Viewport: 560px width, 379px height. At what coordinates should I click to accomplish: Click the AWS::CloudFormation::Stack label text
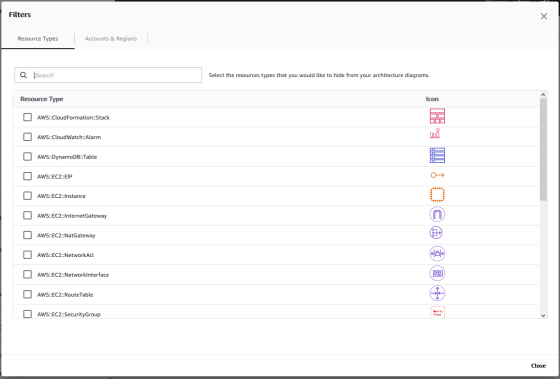pyautogui.click(x=73, y=118)
